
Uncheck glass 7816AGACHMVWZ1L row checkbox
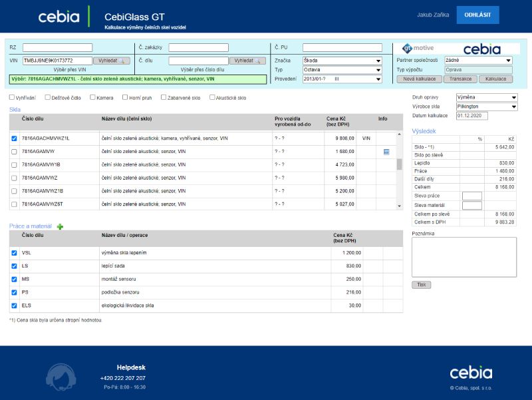[14, 138]
